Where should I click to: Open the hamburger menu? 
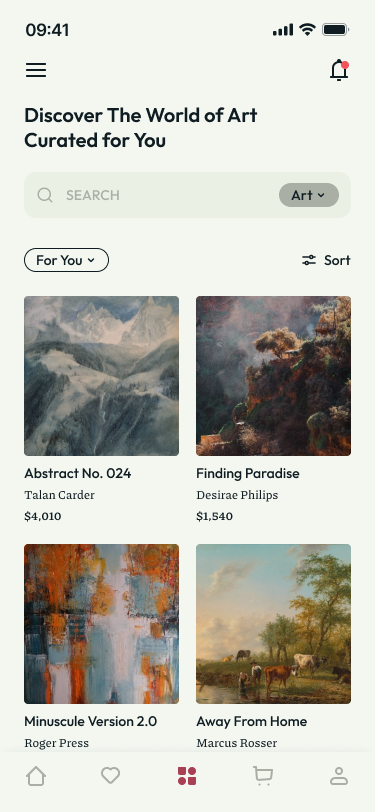point(36,70)
